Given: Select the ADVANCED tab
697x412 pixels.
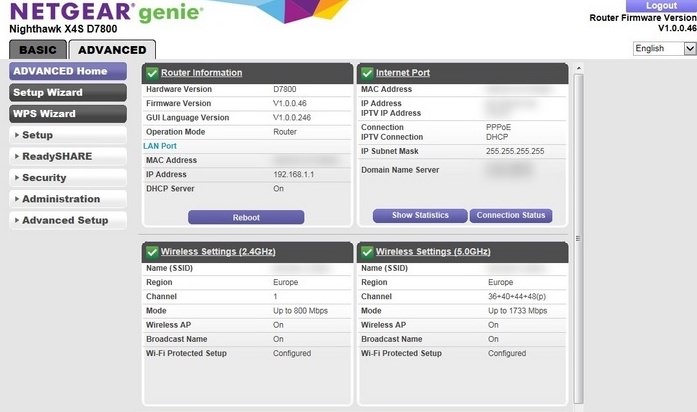Looking at the screenshot, I should tap(112, 50).
